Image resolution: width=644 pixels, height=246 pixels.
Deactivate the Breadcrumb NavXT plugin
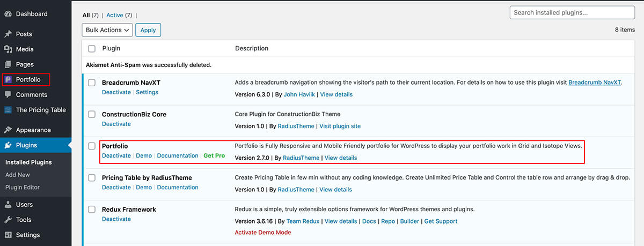click(116, 92)
